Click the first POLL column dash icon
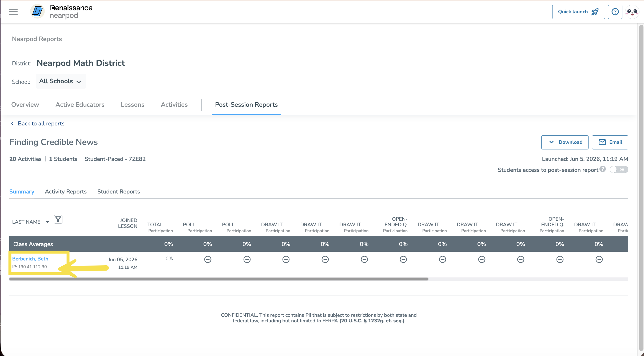Image resolution: width=644 pixels, height=356 pixels. (x=208, y=259)
